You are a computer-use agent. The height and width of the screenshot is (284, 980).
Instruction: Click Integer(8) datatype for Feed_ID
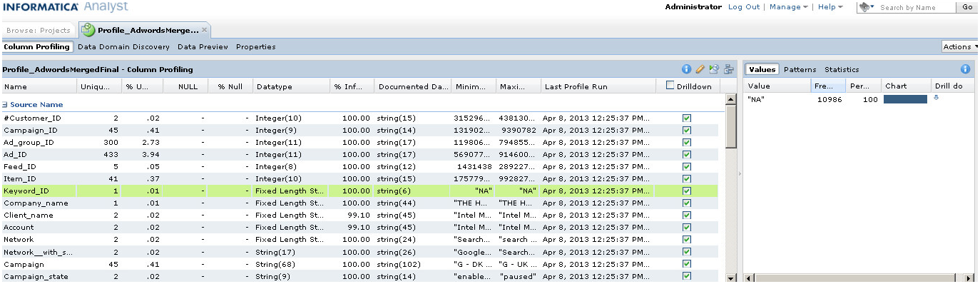coord(275,166)
